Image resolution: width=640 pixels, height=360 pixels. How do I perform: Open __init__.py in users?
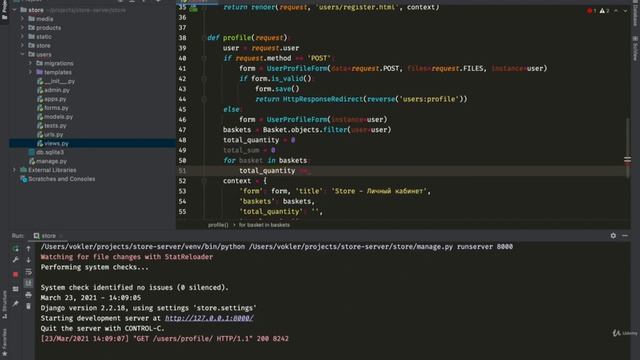click(56, 81)
